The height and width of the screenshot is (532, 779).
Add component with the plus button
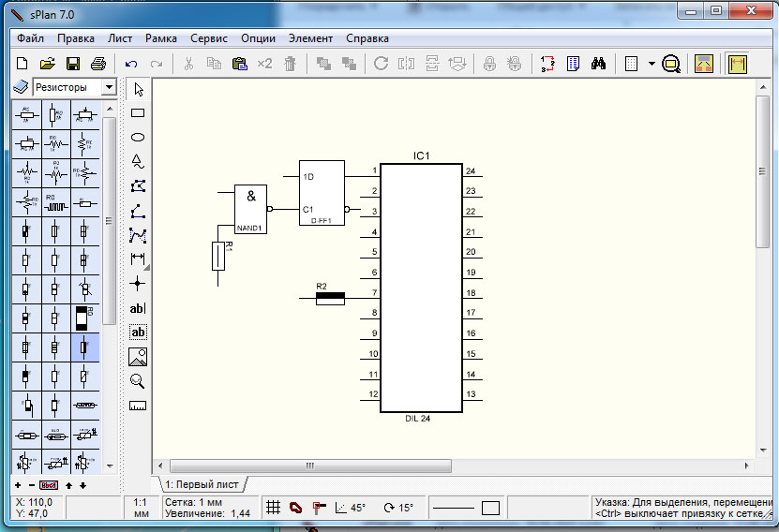(x=18, y=485)
